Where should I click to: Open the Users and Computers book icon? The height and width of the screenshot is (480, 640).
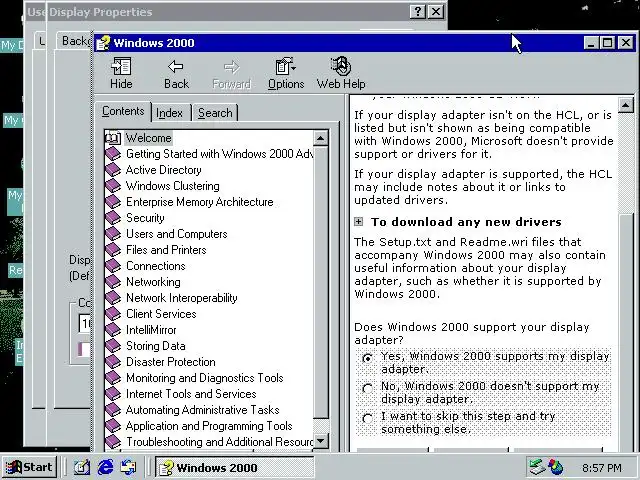[113, 233]
